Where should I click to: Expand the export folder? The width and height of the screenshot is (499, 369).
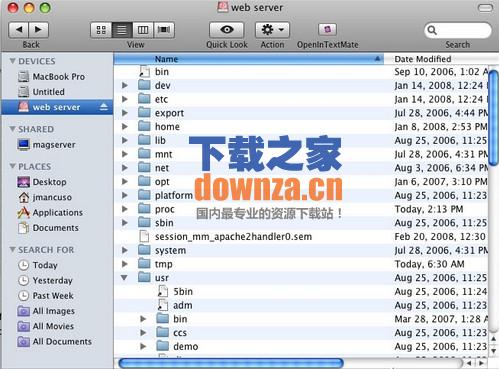coord(125,113)
